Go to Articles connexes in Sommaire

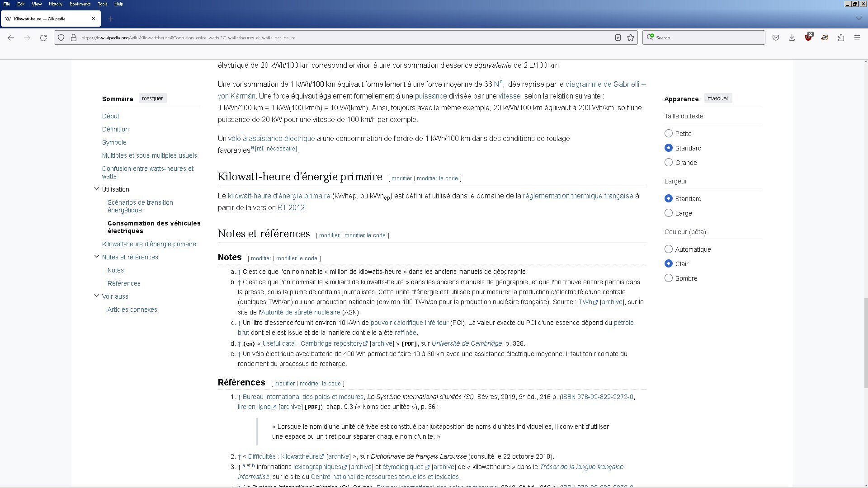point(132,310)
